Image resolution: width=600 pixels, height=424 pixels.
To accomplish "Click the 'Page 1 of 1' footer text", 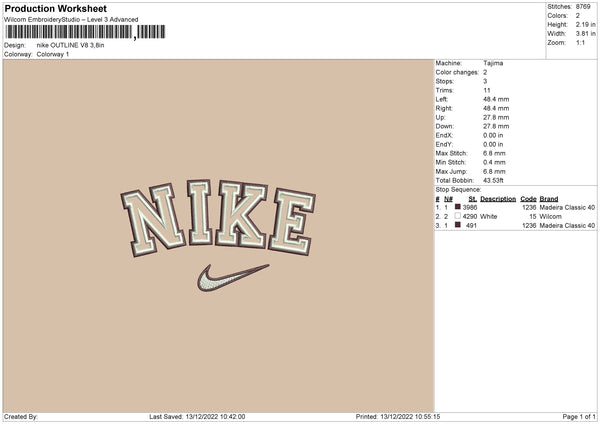I will click(x=579, y=417).
